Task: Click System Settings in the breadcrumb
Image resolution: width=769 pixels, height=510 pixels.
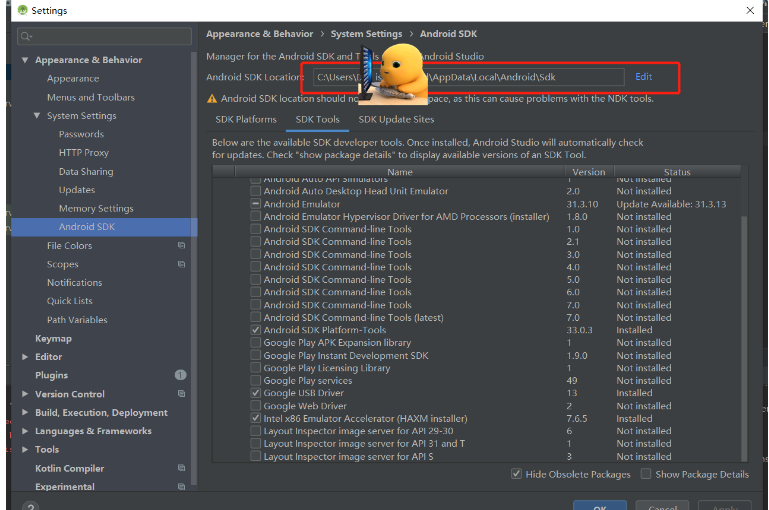Action: point(366,34)
